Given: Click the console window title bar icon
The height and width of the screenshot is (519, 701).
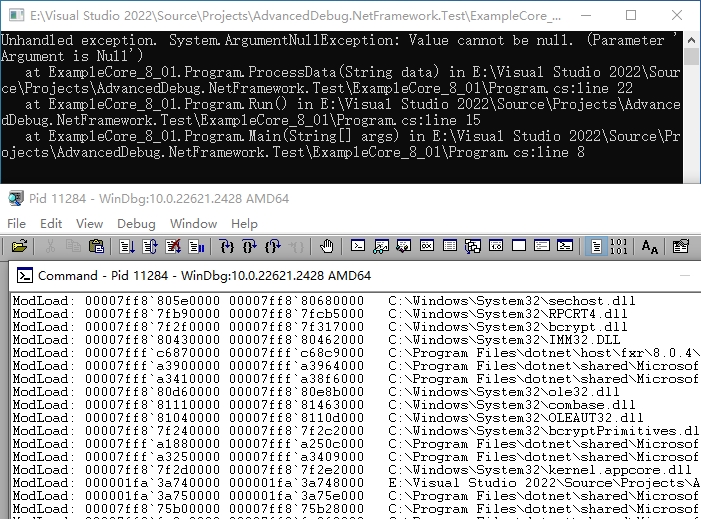Looking at the screenshot, I should tap(17, 15).
